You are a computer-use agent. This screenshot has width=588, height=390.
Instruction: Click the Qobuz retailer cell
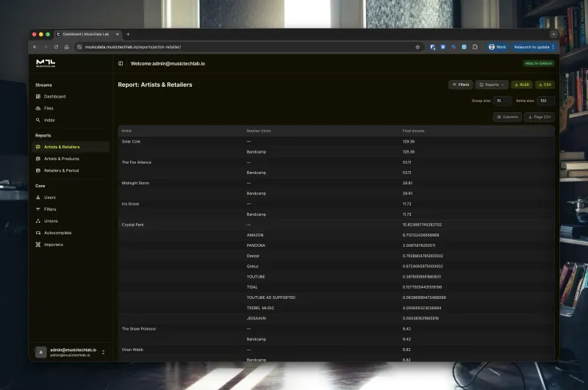click(252, 267)
